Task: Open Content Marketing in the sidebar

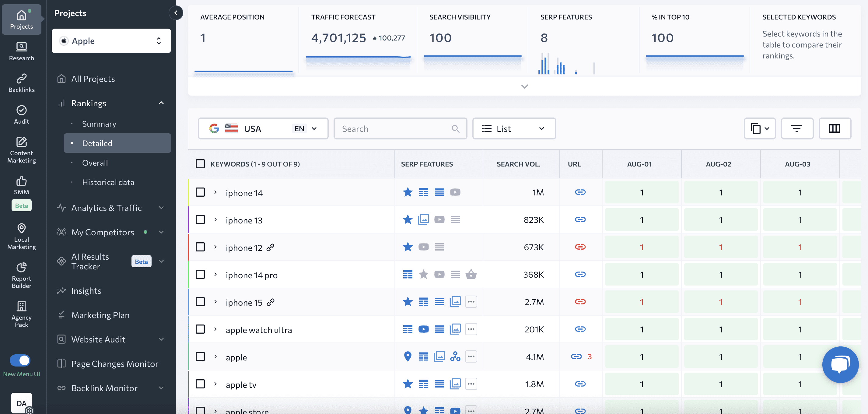Action: click(x=21, y=150)
